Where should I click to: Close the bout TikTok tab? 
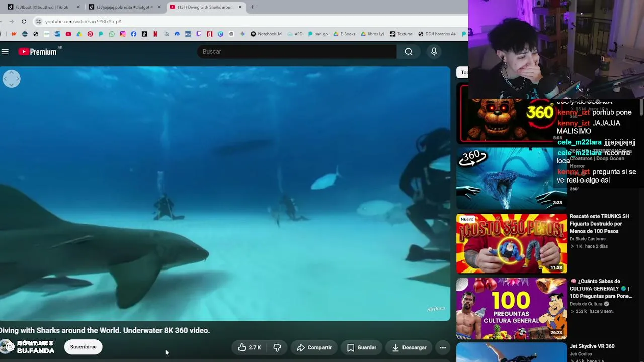click(78, 7)
